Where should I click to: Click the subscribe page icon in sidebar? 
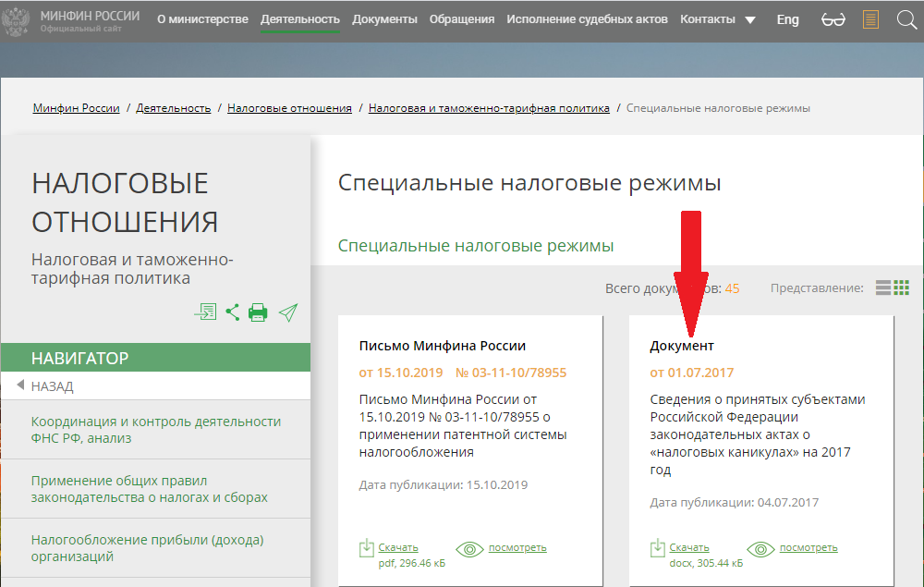coord(206,312)
